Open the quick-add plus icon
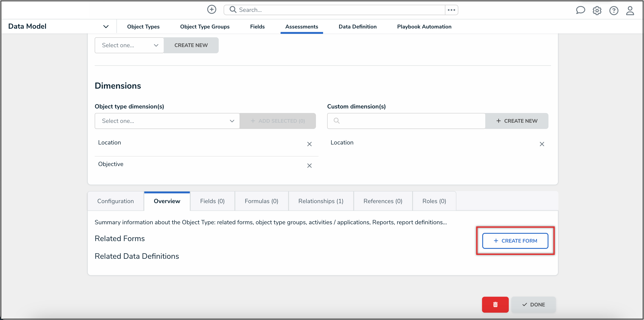Viewport: 644px width, 320px height. click(x=212, y=9)
